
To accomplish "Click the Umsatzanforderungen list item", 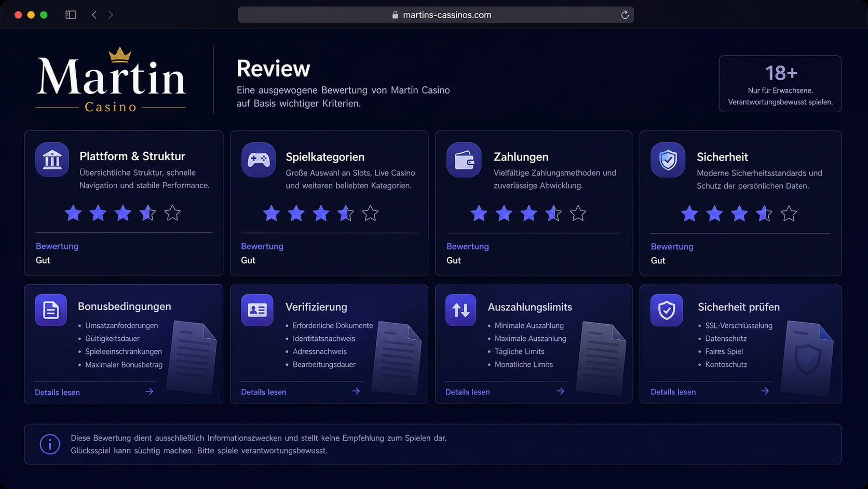I will (x=121, y=325).
